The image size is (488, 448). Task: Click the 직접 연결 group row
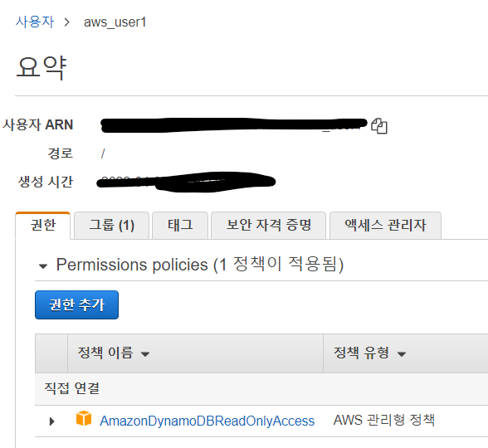(x=261, y=389)
